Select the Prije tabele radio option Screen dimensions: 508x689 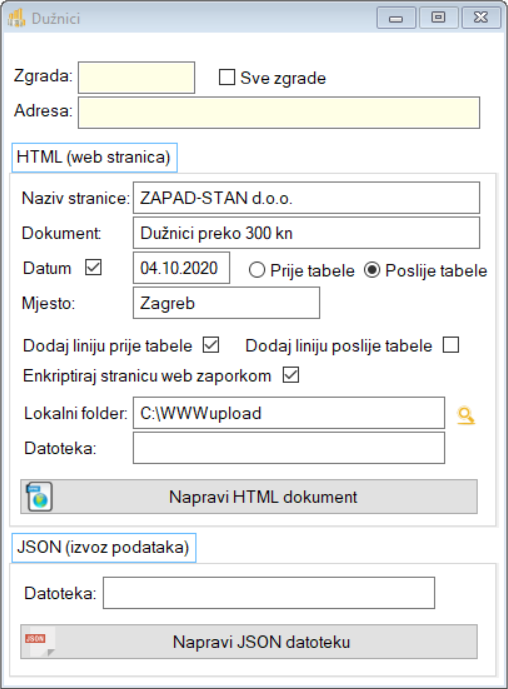(x=257, y=270)
